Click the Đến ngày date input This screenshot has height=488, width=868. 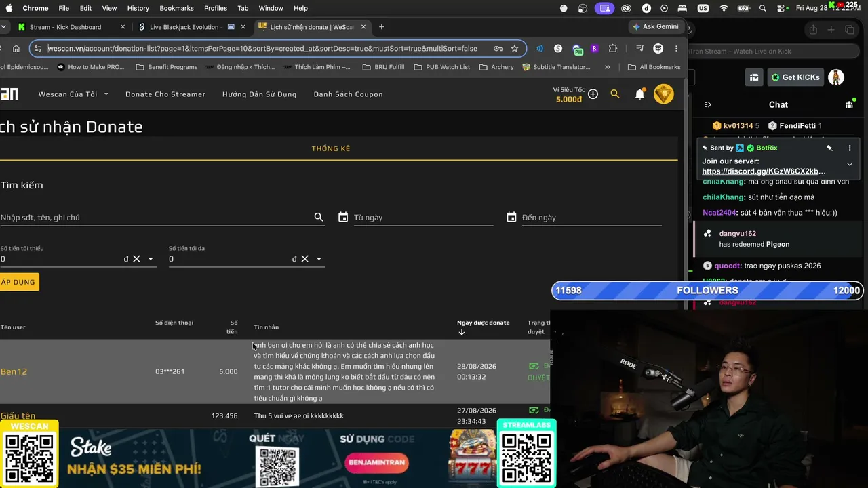(591, 217)
